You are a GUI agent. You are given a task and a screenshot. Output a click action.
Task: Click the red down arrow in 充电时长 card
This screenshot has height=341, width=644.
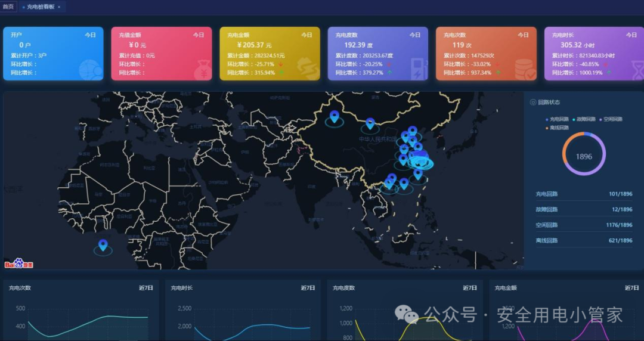point(605,64)
